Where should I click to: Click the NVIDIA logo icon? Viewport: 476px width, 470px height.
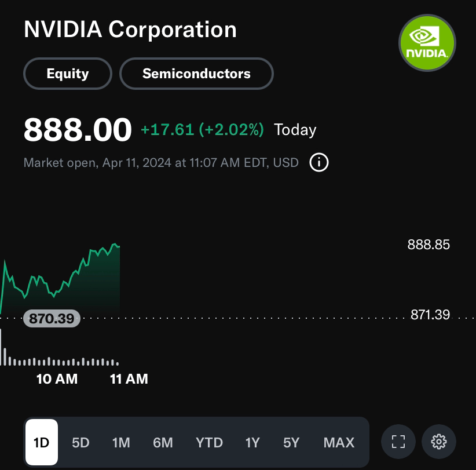427,43
